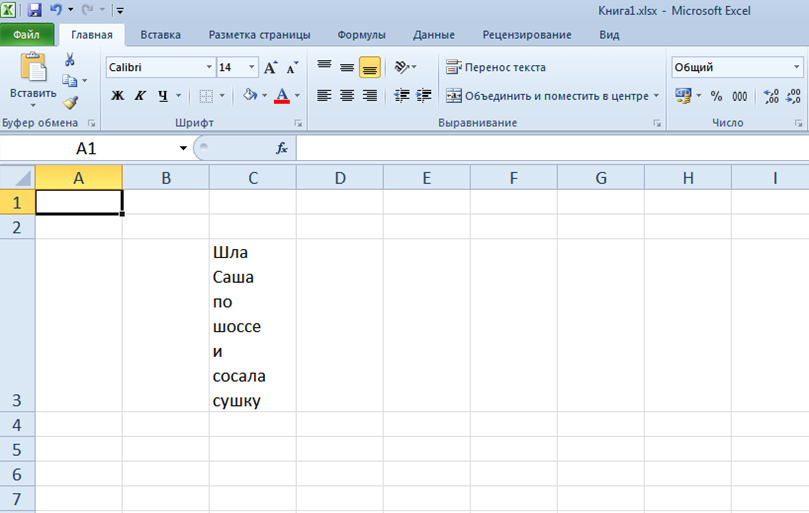Image resolution: width=809 pixels, height=513 pixels.
Task: Click the Increase Font Size icon
Action: coord(271,68)
